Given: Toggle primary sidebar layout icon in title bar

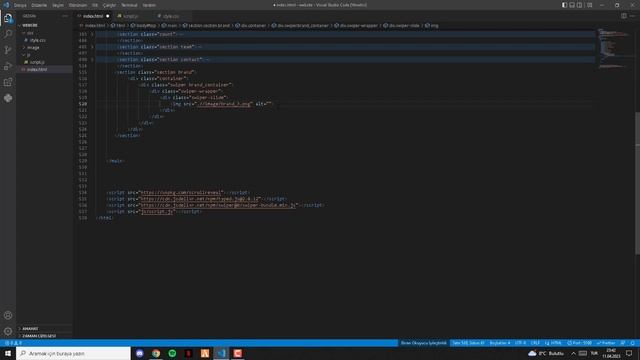Looking at the screenshot, I should point(564,5).
